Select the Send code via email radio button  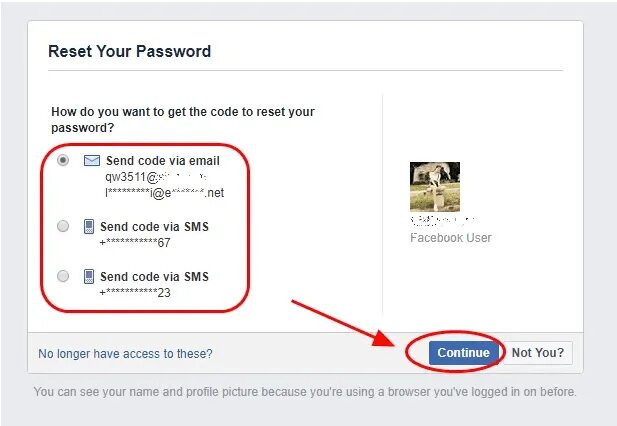click(x=63, y=160)
